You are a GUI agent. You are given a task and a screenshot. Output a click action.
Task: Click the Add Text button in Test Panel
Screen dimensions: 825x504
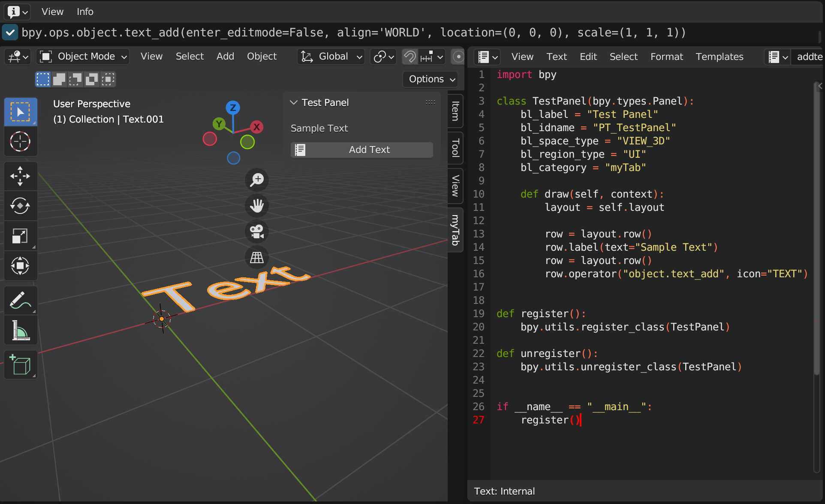pyautogui.click(x=361, y=150)
